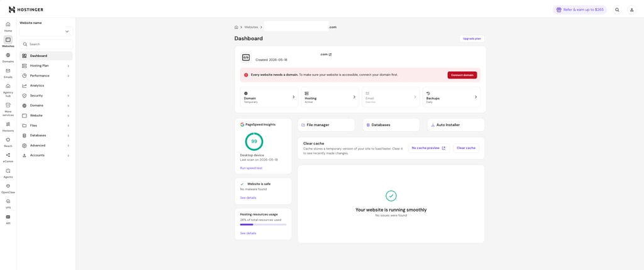Click the PageSpeed score 99 circle
Image resolution: width=644 pixels, height=270 pixels.
[x=254, y=141]
